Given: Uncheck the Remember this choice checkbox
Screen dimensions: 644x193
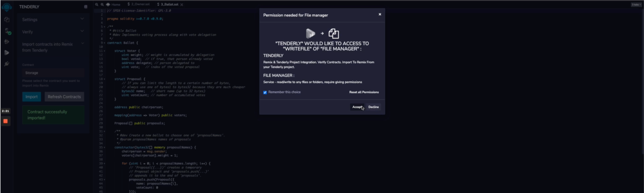Looking at the screenshot, I should pos(265,92).
